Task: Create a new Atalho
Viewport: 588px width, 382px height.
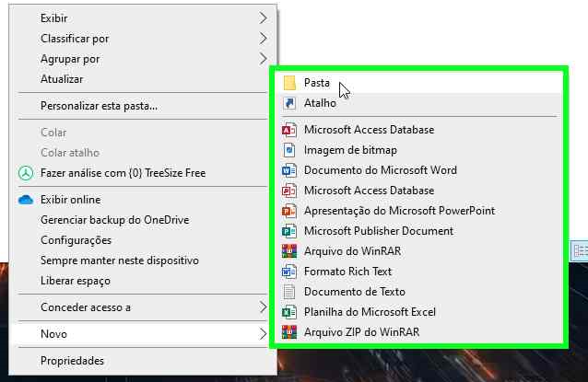Action: [x=418, y=103]
